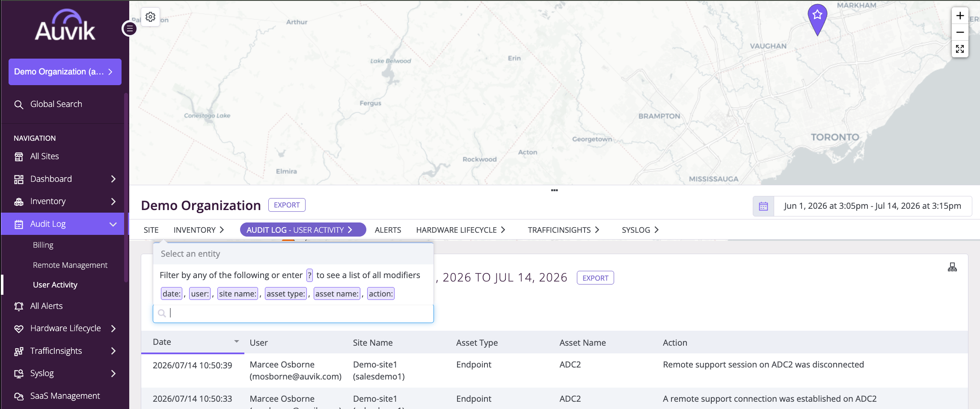The image size is (980, 409).
Task: Click the Asset Name column header
Action: click(582, 342)
